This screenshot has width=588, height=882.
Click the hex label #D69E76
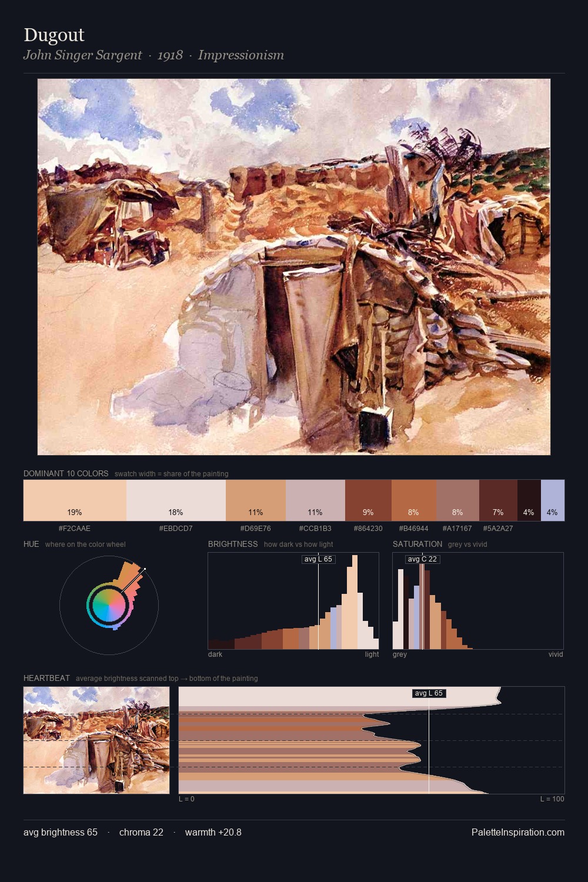click(x=256, y=529)
